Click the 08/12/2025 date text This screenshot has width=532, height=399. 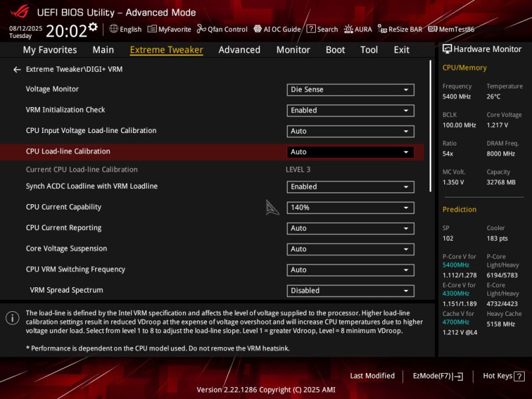(25, 28)
